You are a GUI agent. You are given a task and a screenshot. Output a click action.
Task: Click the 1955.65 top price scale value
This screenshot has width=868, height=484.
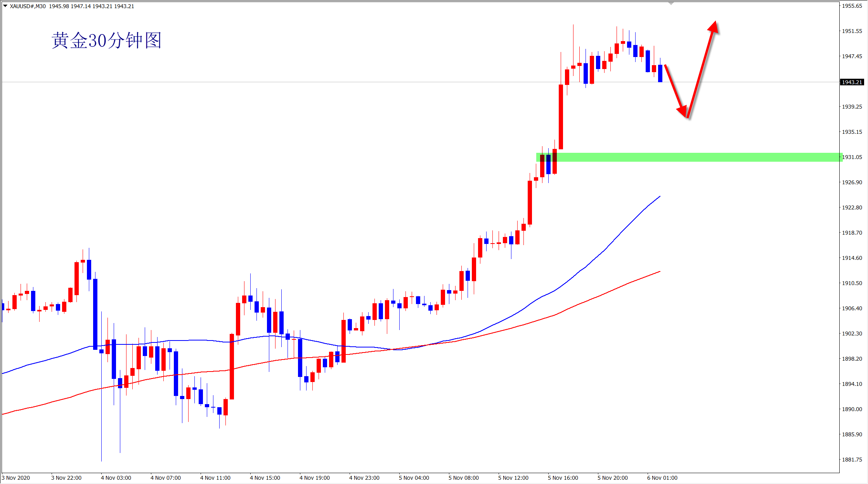point(852,6)
